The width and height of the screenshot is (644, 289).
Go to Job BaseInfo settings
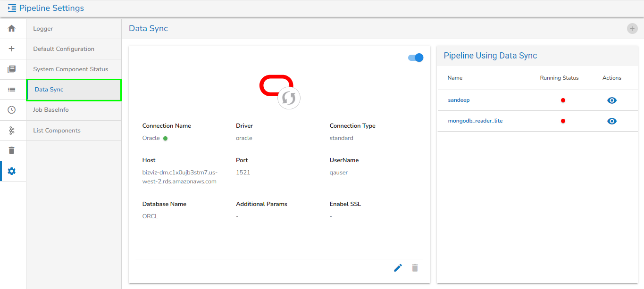50,110
